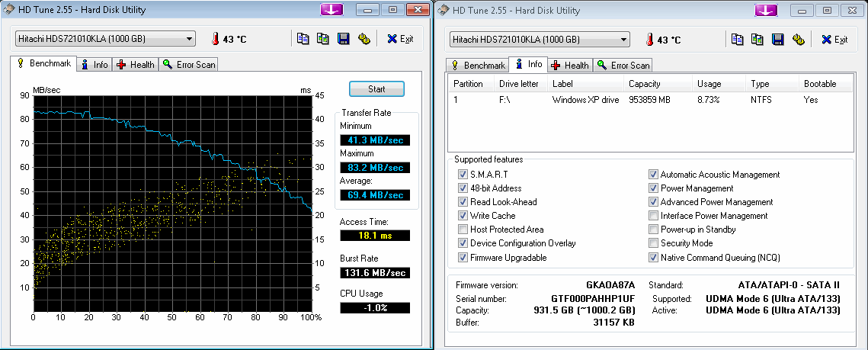Exit HD Tune from the Info window

(x=834, y=39)
